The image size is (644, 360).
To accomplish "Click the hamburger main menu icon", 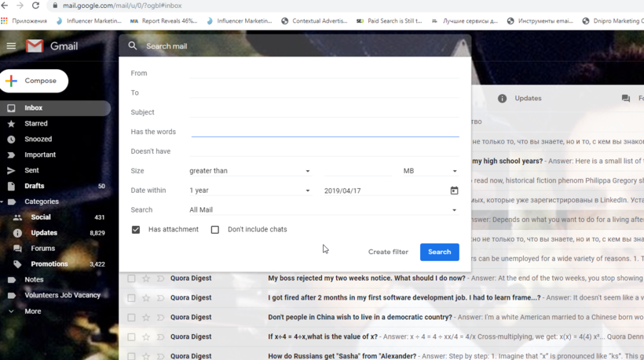I will 11,46.
